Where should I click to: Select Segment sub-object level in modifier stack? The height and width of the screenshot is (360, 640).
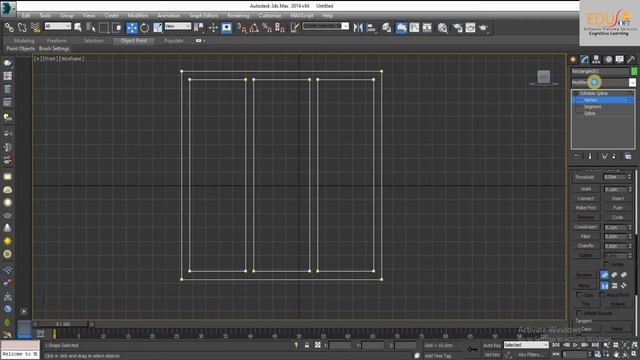point(593,107)
